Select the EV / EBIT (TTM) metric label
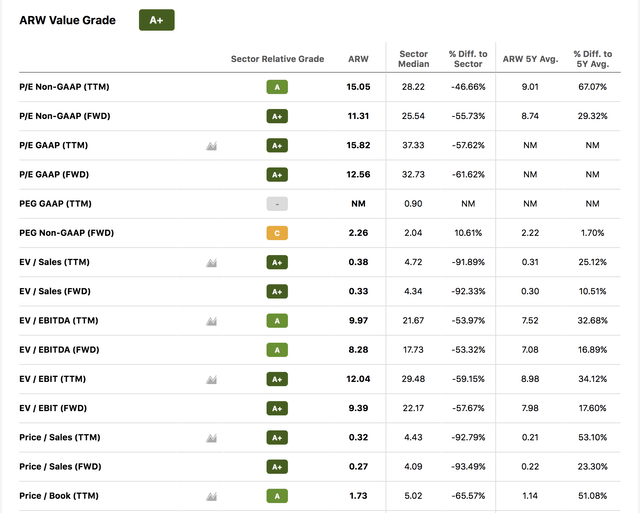 tap(53, 379)
